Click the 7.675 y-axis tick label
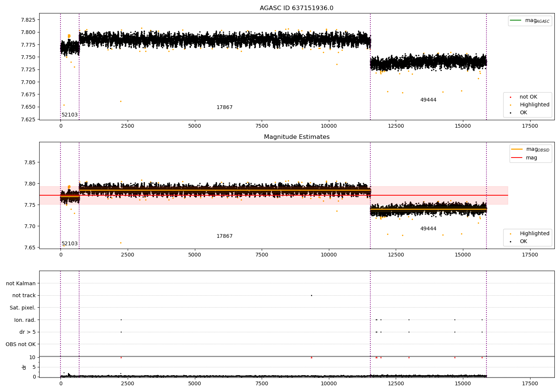560x392 pixels. pyautogui.click(x=28, y=94)
